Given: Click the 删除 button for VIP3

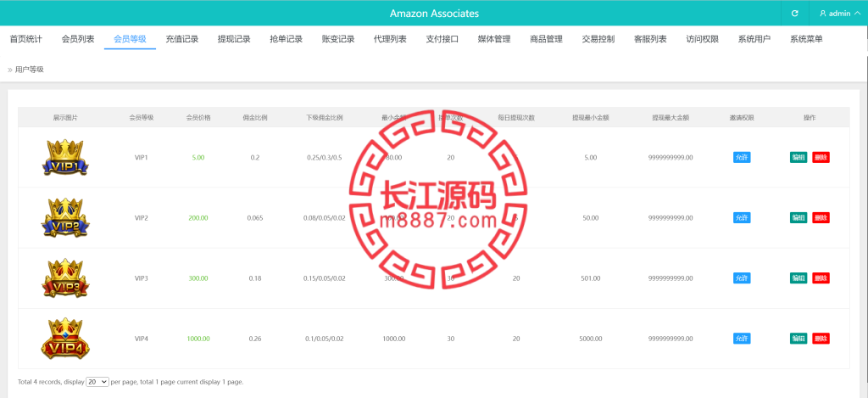Looking at the screenshot, I should tap(821, 277).
